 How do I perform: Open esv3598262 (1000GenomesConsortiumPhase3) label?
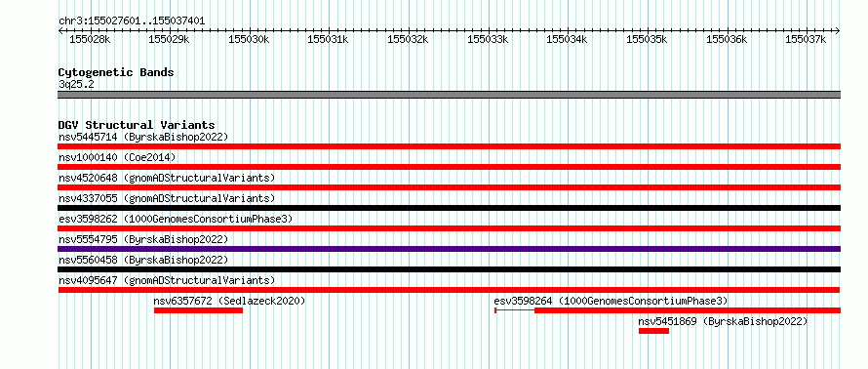[176, 219]
